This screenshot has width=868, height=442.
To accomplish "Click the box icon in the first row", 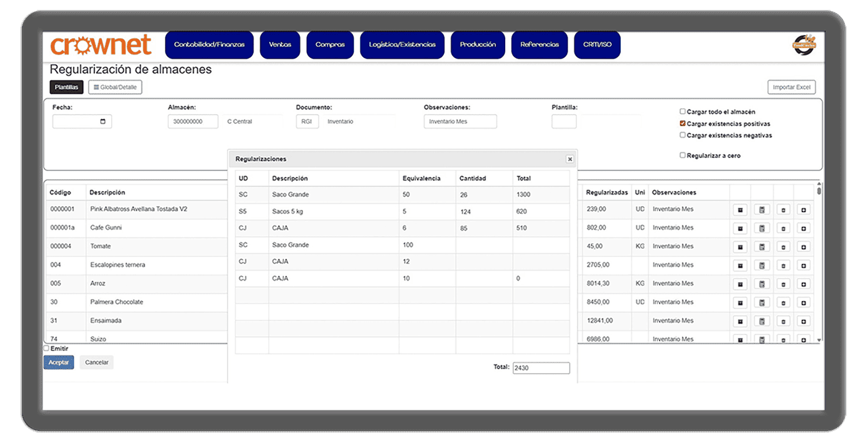I will click(740, 210).
